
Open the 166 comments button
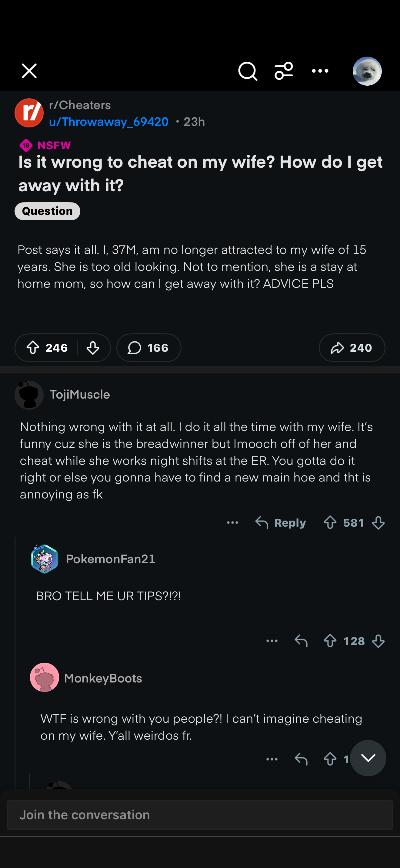pyautogui.click(x=148, y=347)
